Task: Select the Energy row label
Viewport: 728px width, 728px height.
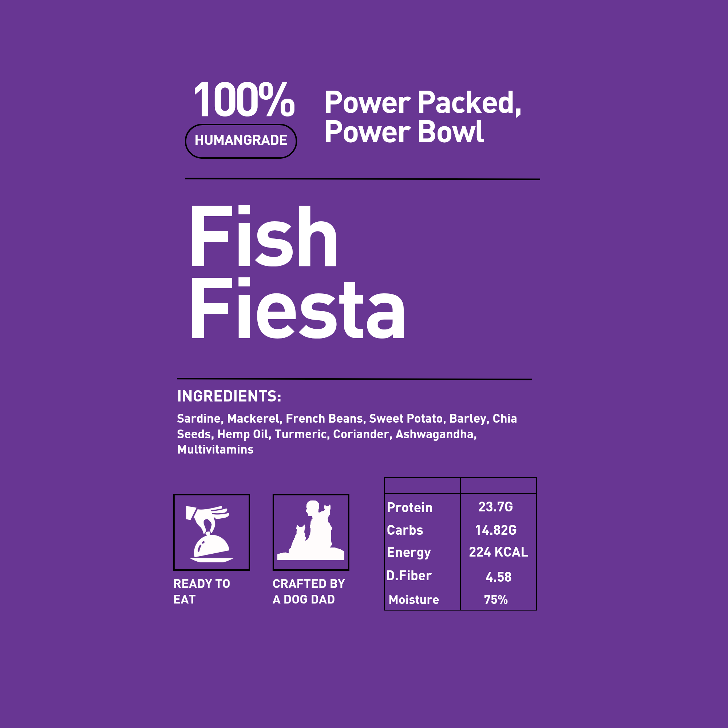Action: pos(409,553)
